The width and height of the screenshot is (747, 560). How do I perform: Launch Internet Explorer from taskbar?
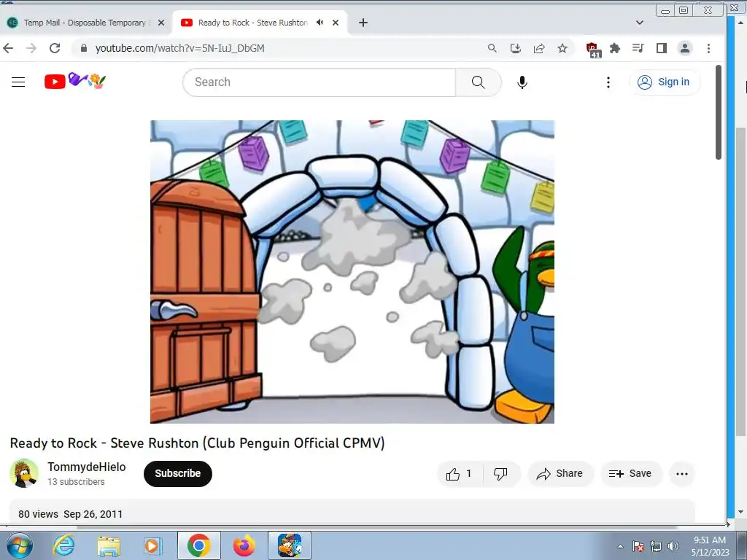(64, 545)
